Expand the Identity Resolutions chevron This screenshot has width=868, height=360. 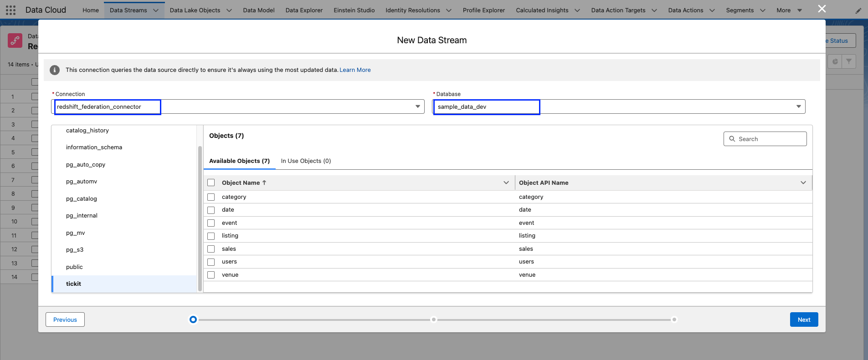449,10
